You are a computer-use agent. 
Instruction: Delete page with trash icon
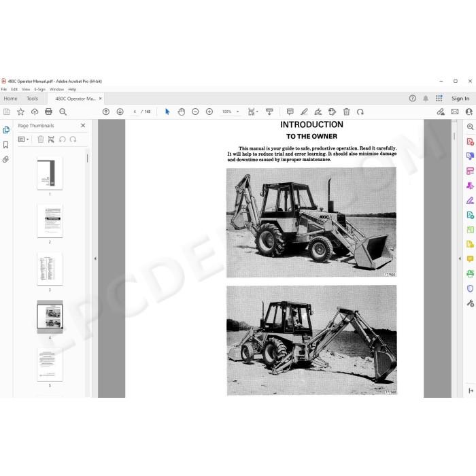(346, 112)
